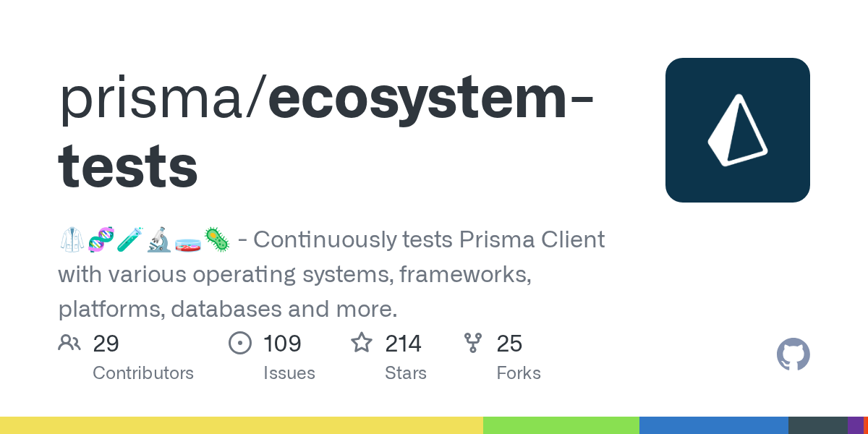
Task: Click the GitHub Octocat logo
Action: click(793, 354)
